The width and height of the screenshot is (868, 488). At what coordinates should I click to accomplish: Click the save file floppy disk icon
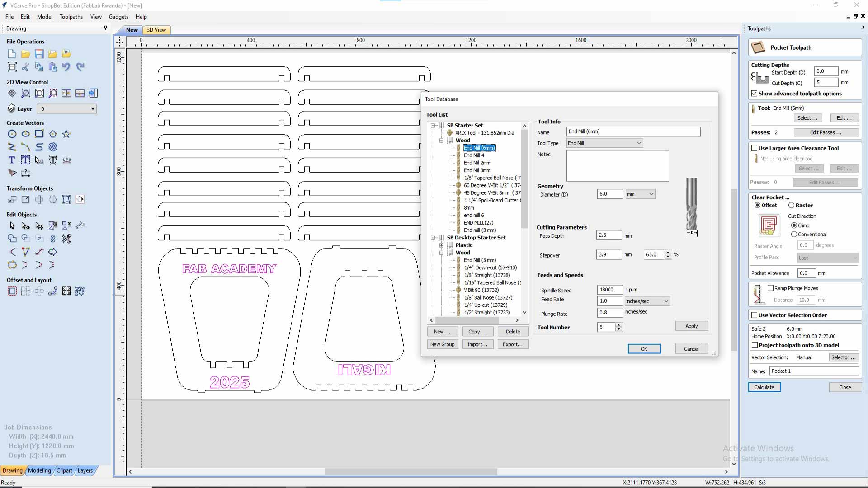(39, 54)
